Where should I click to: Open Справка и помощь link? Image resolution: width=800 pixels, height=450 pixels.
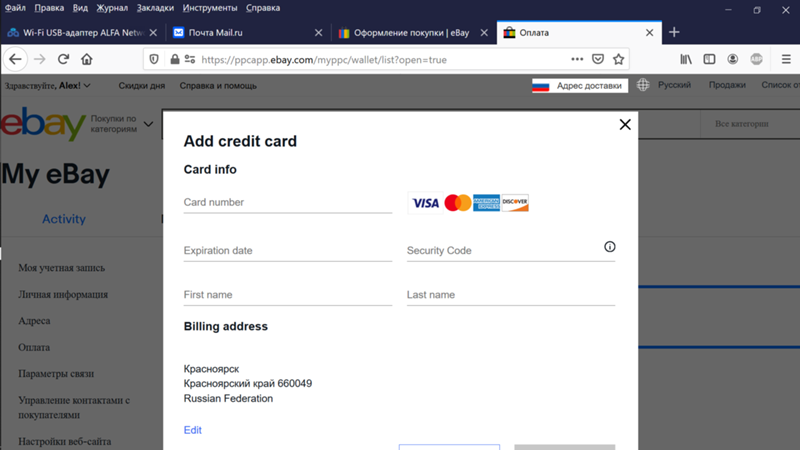[218, 86]
